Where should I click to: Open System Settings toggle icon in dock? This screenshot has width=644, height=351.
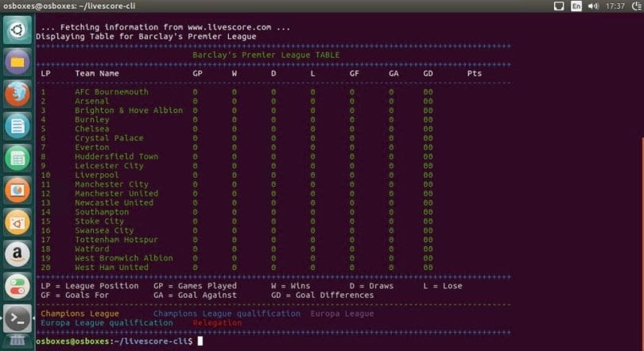(x=17, y=286)
